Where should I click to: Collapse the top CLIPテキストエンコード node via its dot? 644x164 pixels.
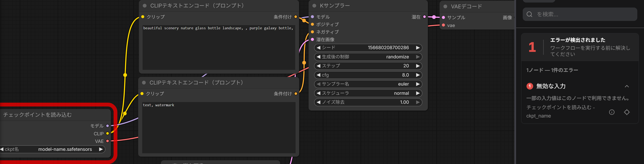pos(144,6)
